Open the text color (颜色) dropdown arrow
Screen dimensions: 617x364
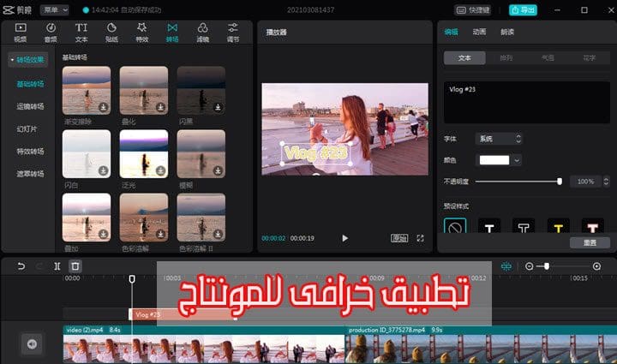(x=517, y=160)
